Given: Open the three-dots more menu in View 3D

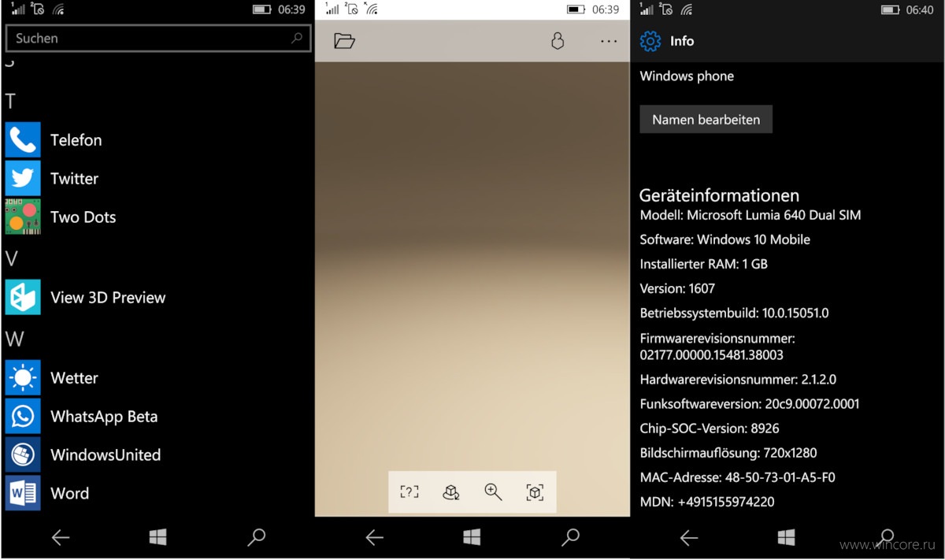Looking at the screenshot, I should [609, 41].
